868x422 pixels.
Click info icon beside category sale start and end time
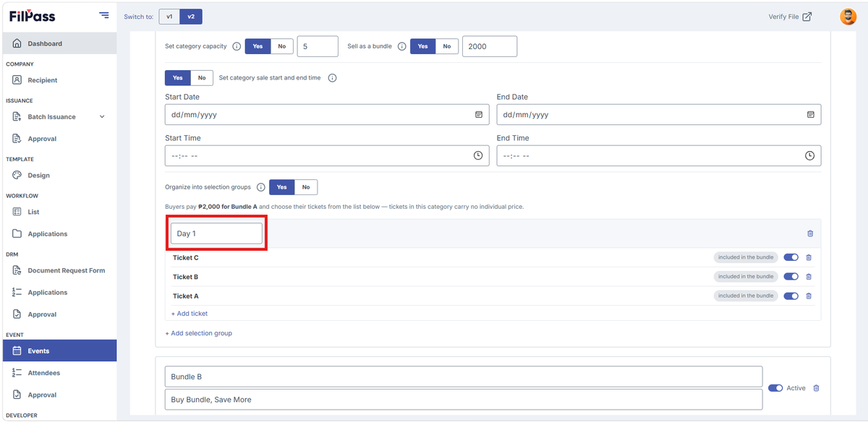[x=333, y=78]
